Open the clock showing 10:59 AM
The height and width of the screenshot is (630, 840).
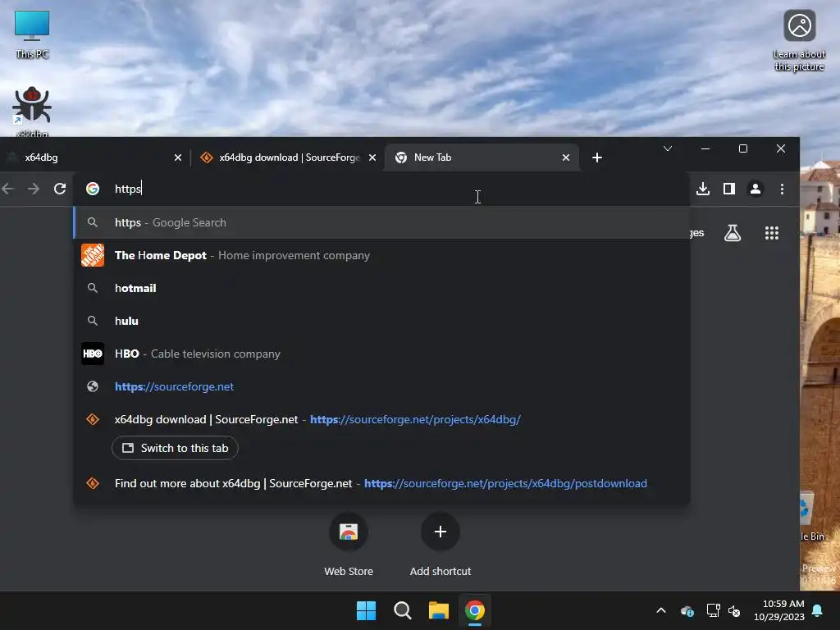tap(779, 610)
